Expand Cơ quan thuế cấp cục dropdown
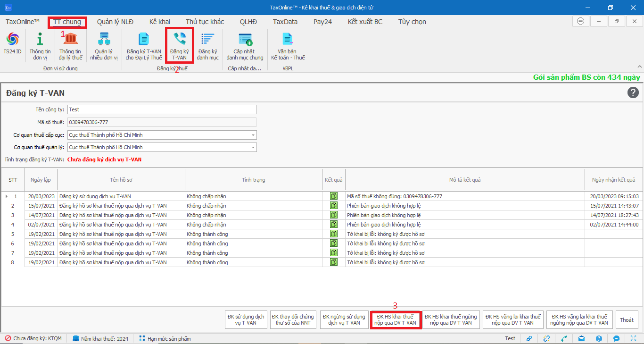644x344 pixels. (x=253, y=135)
